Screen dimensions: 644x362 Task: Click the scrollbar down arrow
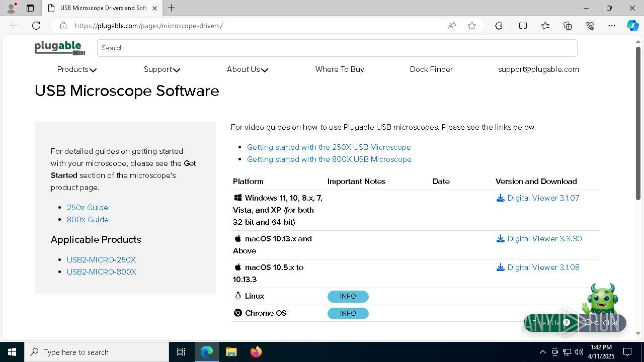coord(638,333)
